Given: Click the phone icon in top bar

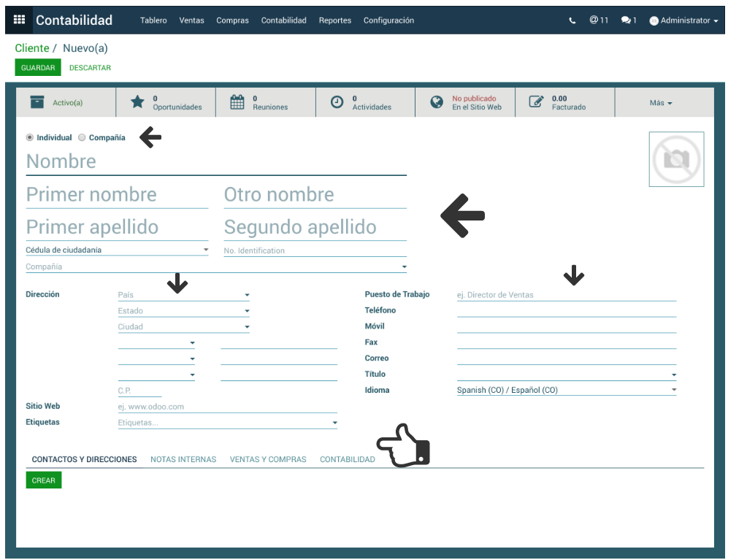Looking at the screenshot, I should 572,20.
